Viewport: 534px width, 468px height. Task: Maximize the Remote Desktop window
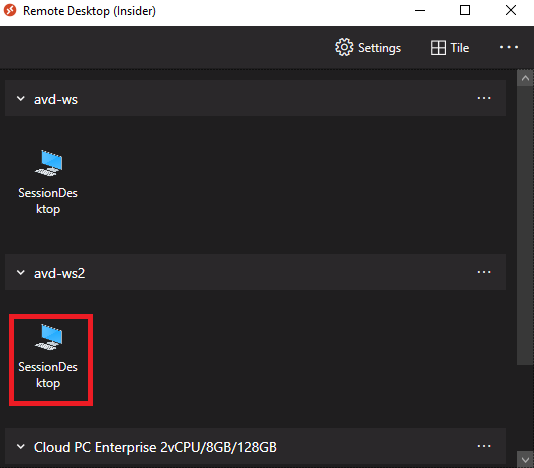(x=465, y=10)
